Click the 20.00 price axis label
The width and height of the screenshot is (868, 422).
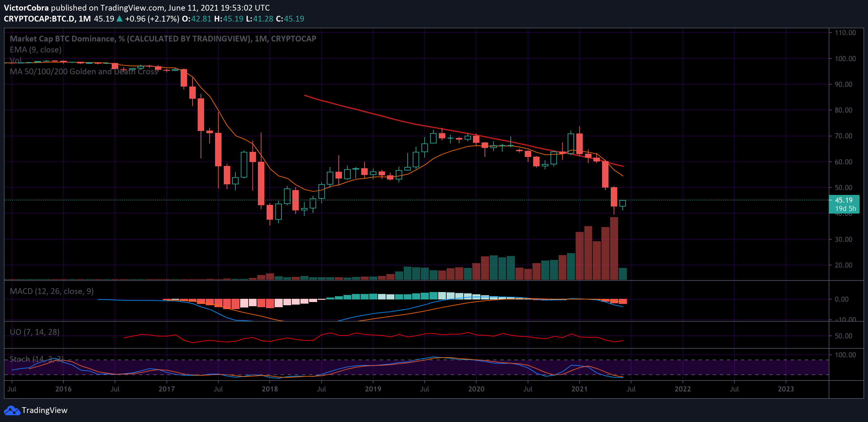click(x=844, y=265)
